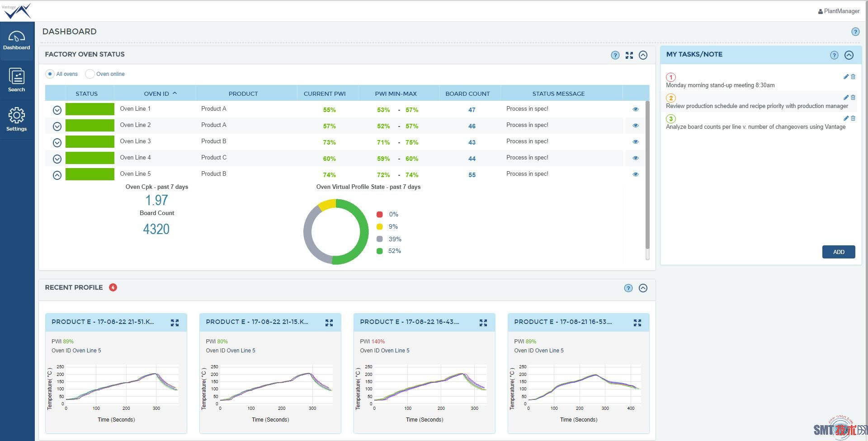This screenshot has width=868, height=441.
Task: Open the PWI 80% profile chart
Action: coord(270,392)
